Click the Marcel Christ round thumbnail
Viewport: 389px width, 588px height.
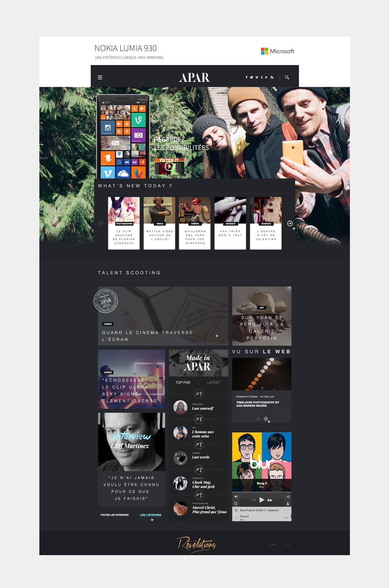[x=180, y=508]
